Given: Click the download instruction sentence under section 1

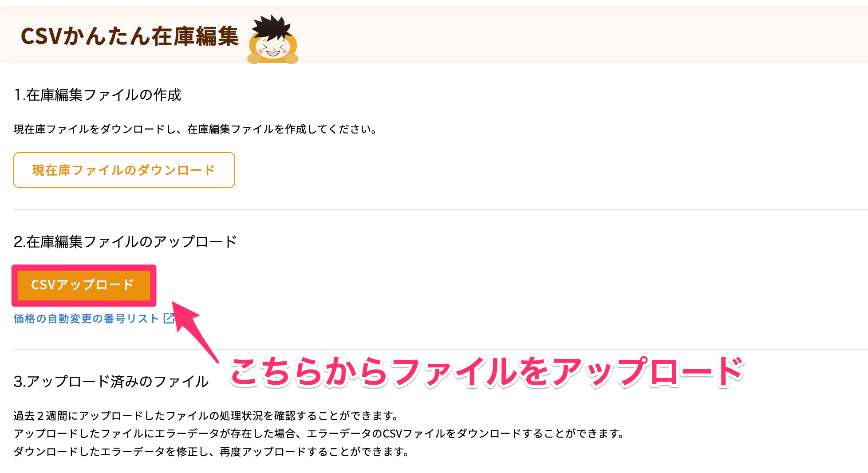Looking at the screenshot, I should point(196,129).
